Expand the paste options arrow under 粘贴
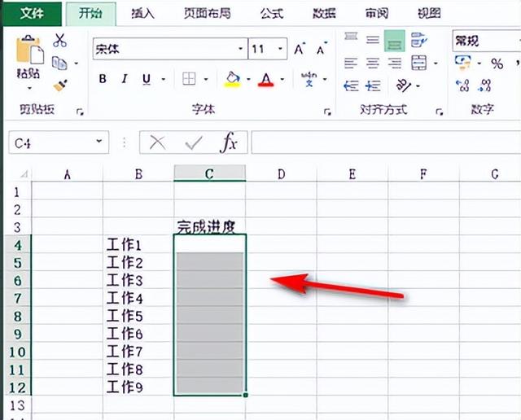 29,89
